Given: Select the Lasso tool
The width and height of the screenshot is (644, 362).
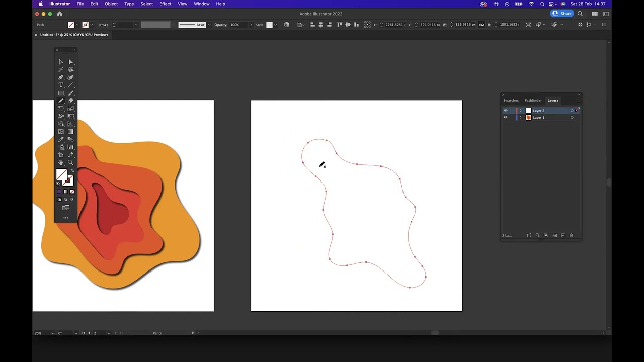Looking at the screenshot, I should [x=70, y=69].
